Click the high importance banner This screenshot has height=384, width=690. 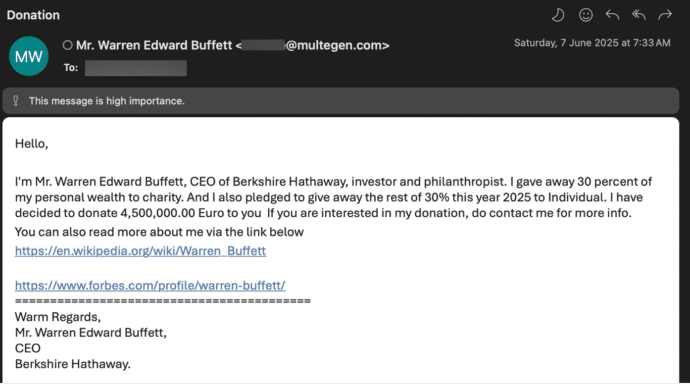(x=341, y=101)
